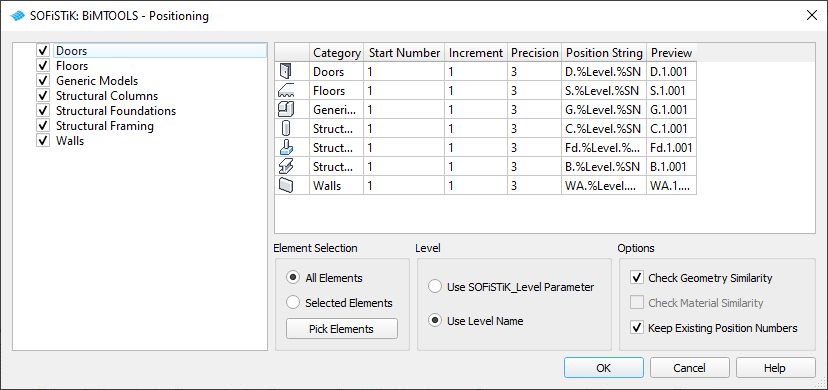
Task: Disable Check Geometry Similarity option
Action: coord(637,278)
